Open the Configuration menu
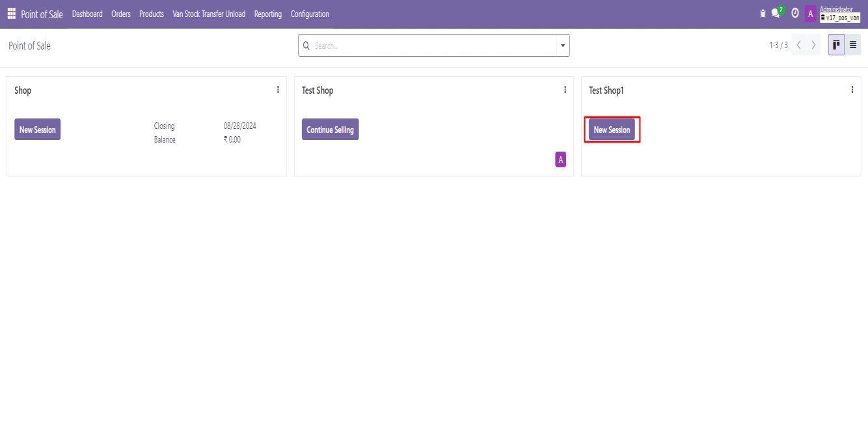This screenshot has width=868, height=442. 310,14
